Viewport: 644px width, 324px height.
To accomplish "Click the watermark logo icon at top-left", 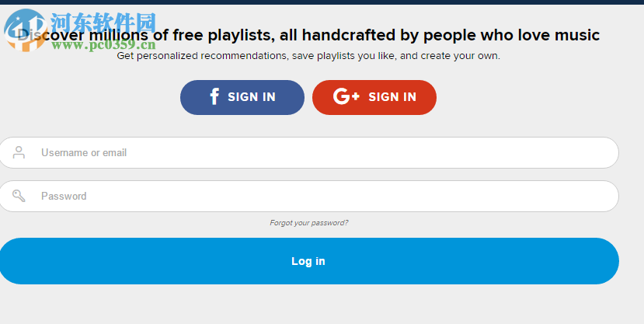I will click(23, 31).
